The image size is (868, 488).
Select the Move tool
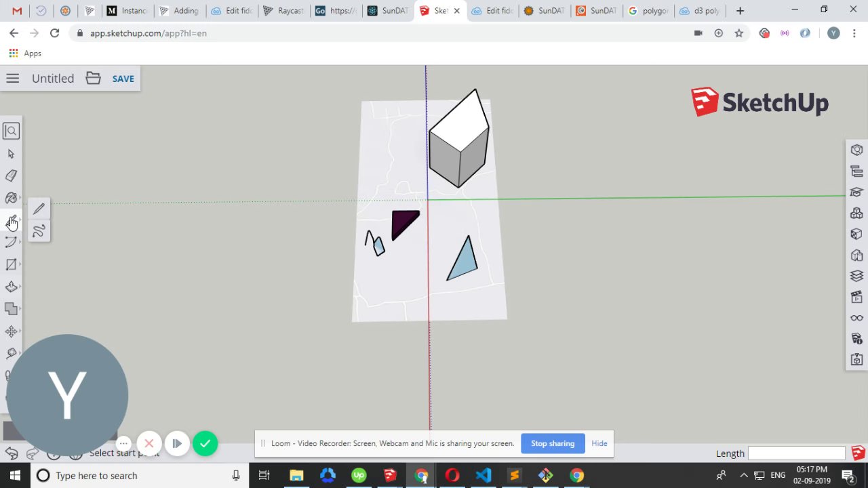pos(11,331)
